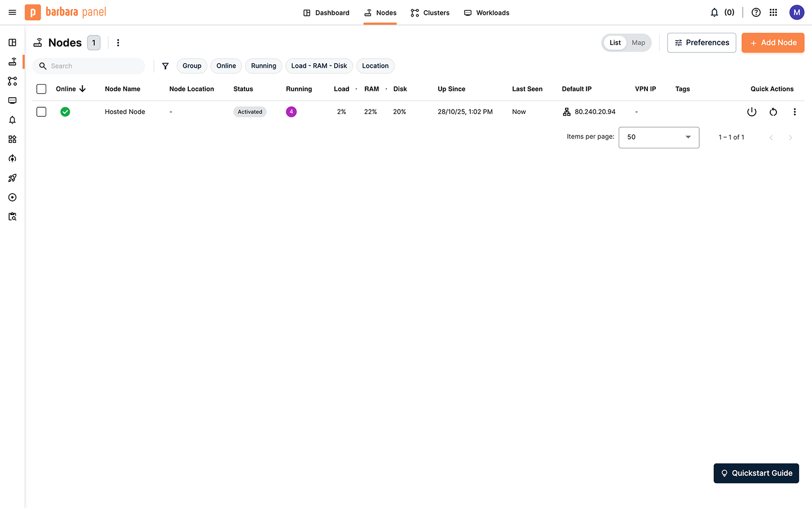This screenshot has height=508, width=812.
Task: Check the select-all header checkbox
Action: [x=41, y=89]
